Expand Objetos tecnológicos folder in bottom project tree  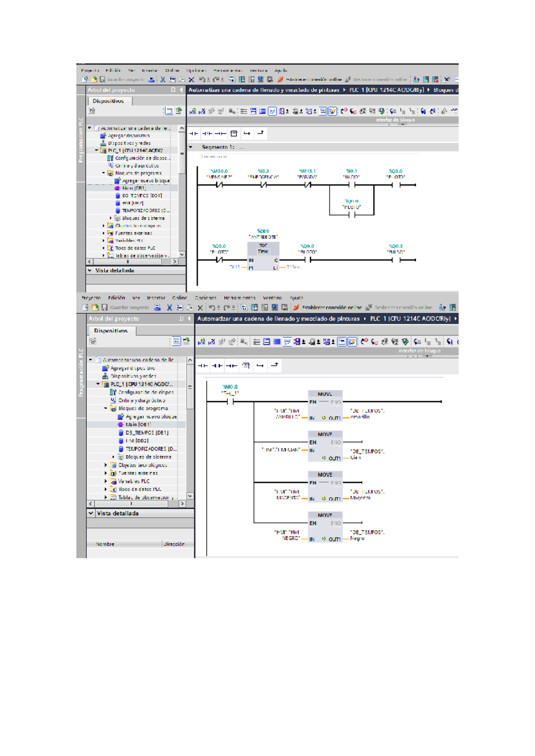click(106, 465)
